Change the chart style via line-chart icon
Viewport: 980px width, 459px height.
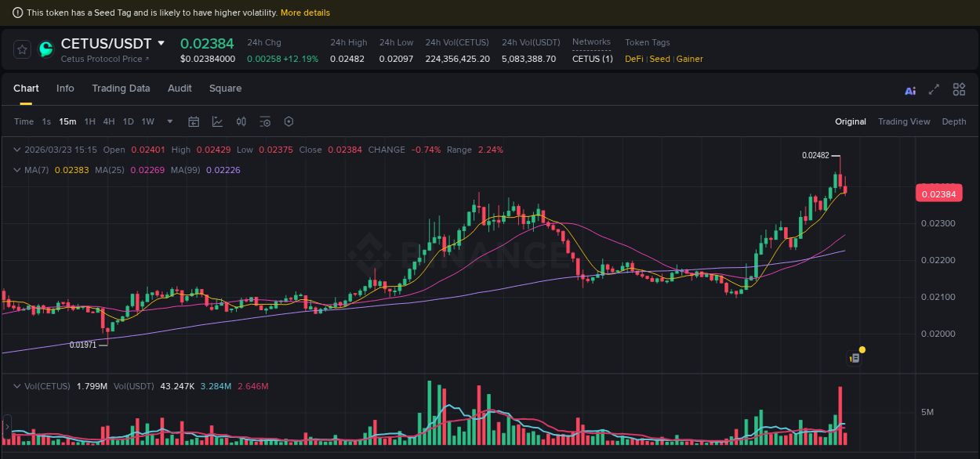[x=217, y=121]
